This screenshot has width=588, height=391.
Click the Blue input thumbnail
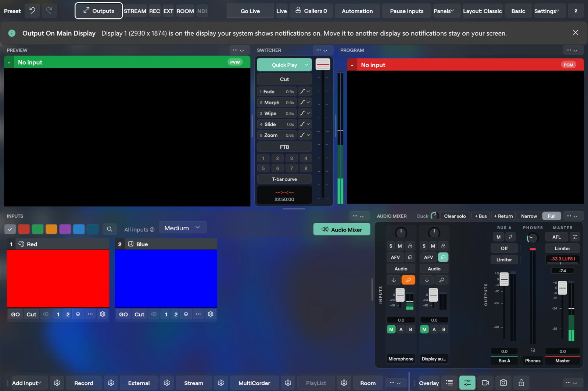click(x=166, y=278)
